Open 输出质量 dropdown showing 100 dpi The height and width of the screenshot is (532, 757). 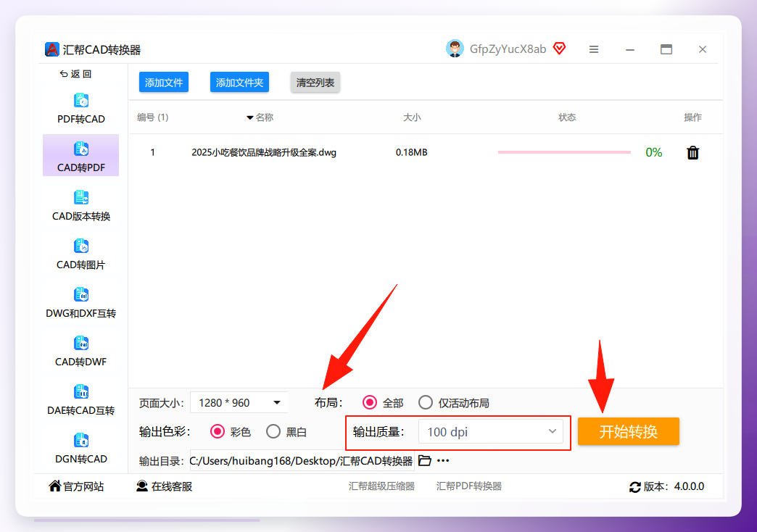490,431
